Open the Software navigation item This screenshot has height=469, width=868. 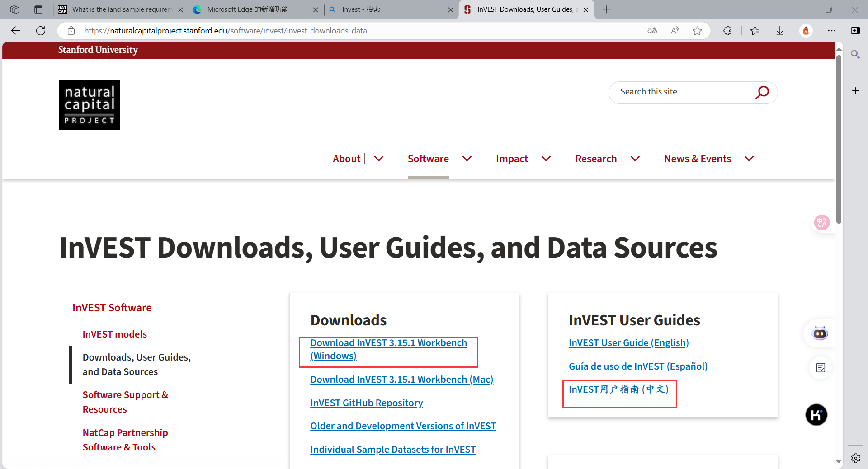[x=428, y=159]
